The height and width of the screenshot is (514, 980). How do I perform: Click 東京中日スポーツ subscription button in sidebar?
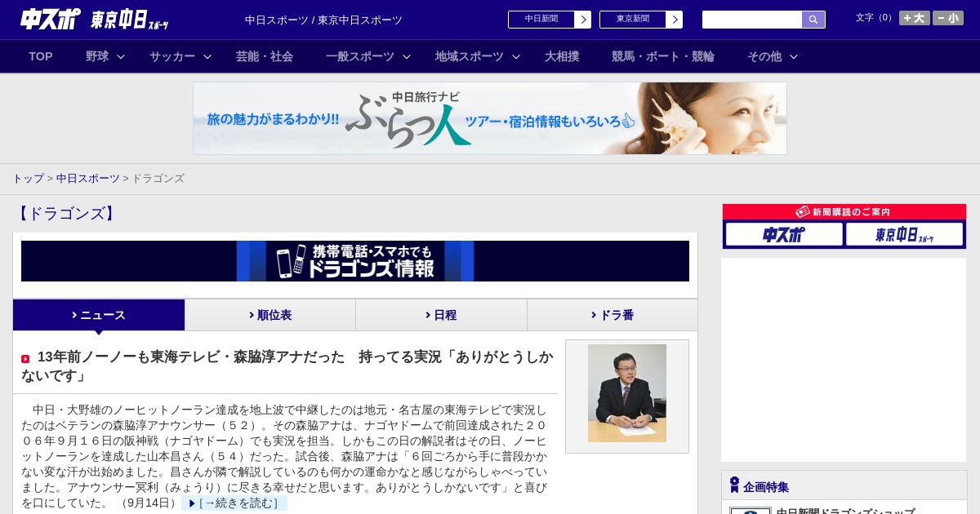tap(905, 234)
